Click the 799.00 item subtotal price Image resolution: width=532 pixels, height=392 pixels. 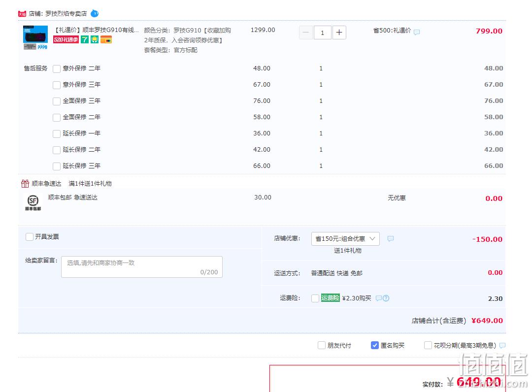pos(489,31)
